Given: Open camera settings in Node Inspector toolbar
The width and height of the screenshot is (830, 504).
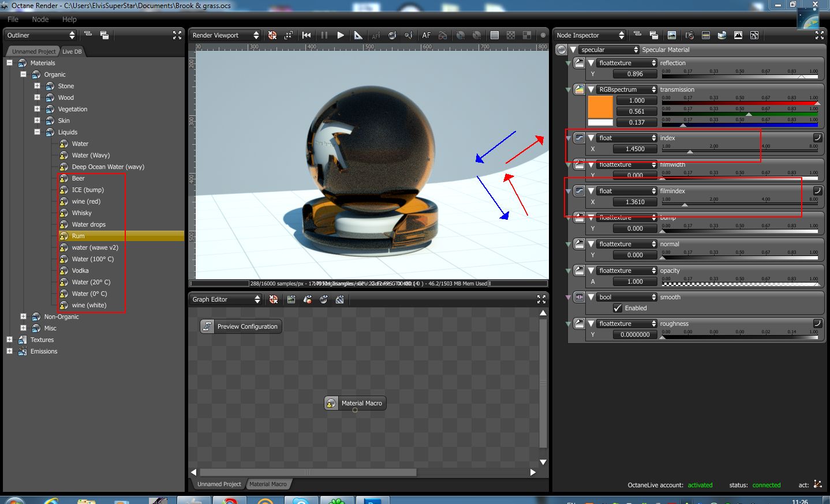Looking at the screenshot, I should [689, 35].
